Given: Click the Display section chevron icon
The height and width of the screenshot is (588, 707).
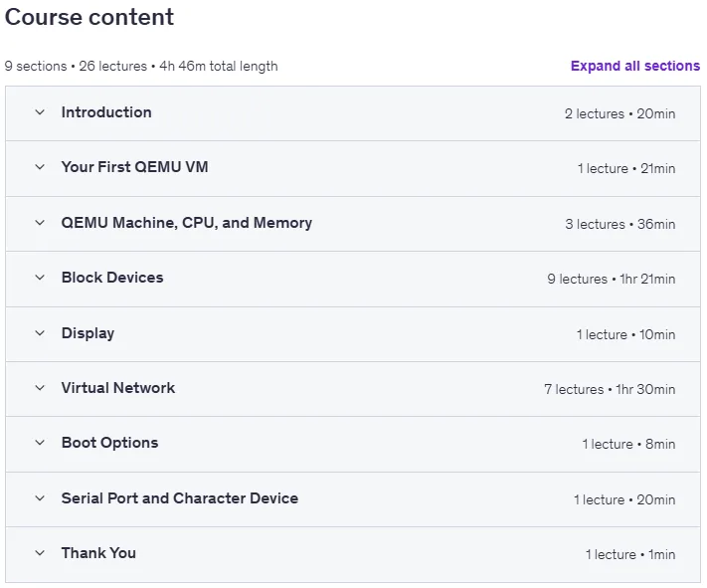Looking at the screenshot, I should (40, 333).
